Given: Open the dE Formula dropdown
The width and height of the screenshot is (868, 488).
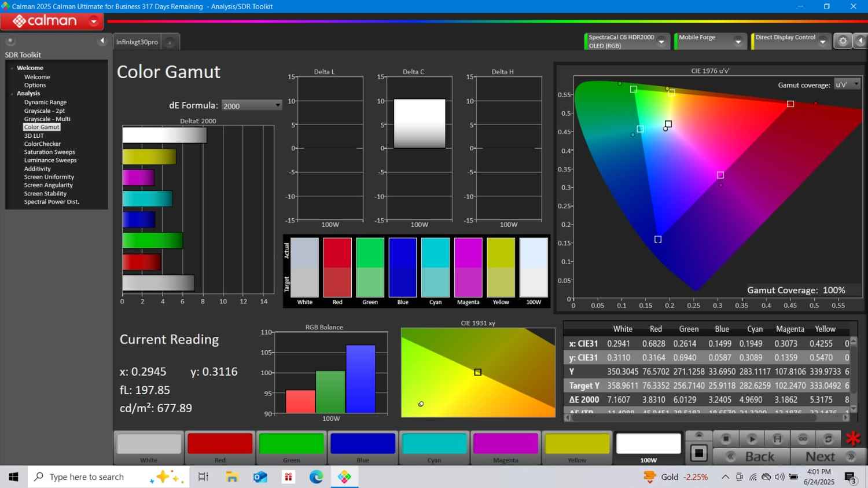Looking at the screenshot, I should (x=252, y=105).
